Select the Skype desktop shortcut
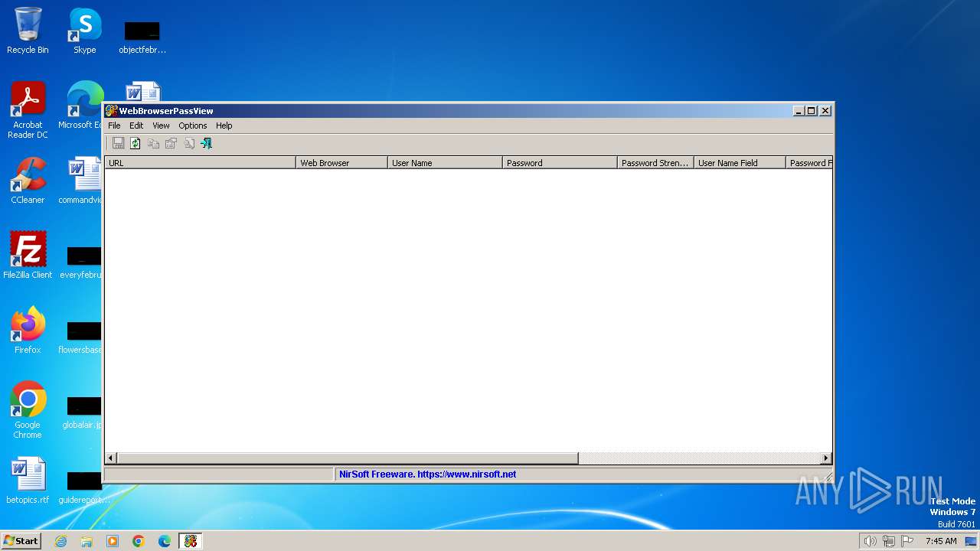This screenshot has height=551, width=980. click(x=85, y=31)
